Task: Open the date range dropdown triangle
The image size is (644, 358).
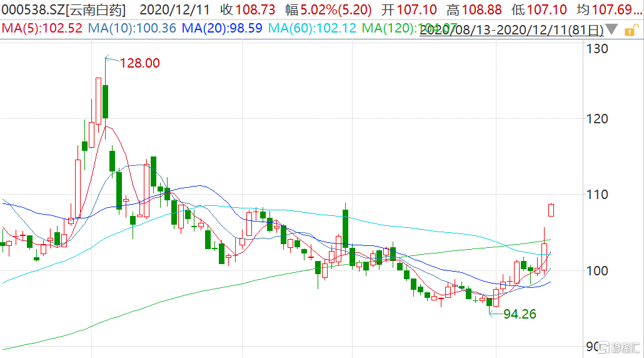Action: tap(611, 29)
